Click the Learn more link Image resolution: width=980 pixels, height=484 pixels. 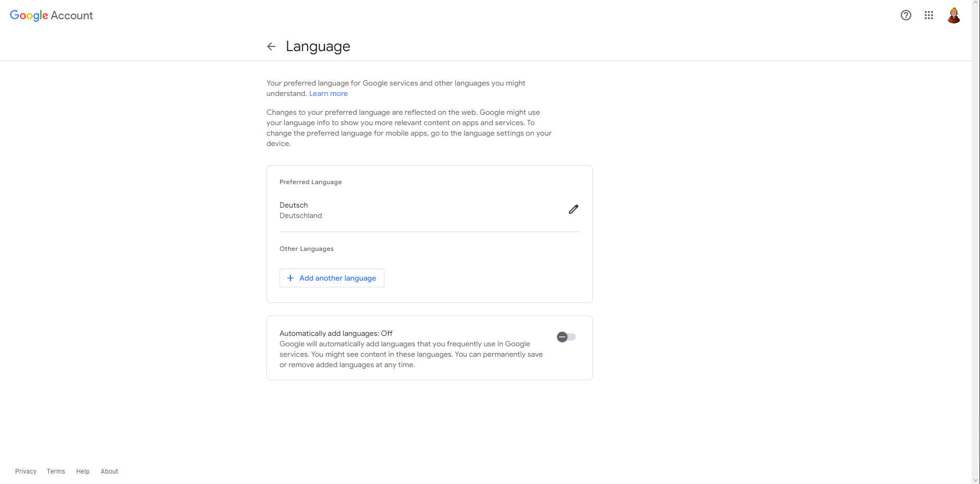tap(328, 93)
